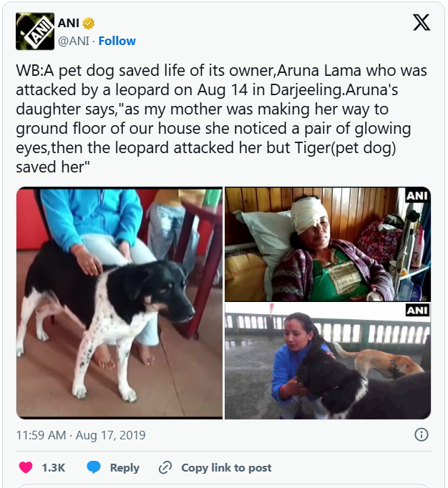Click the ANI profile avatar
Image resolution: width=448 pixels, height=488 pixels.
coord(35,31)
